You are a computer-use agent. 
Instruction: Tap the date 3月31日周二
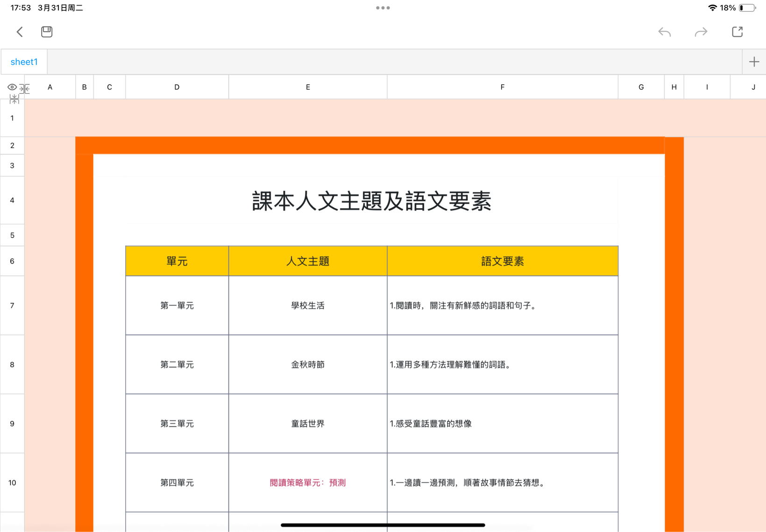[60, 8]
